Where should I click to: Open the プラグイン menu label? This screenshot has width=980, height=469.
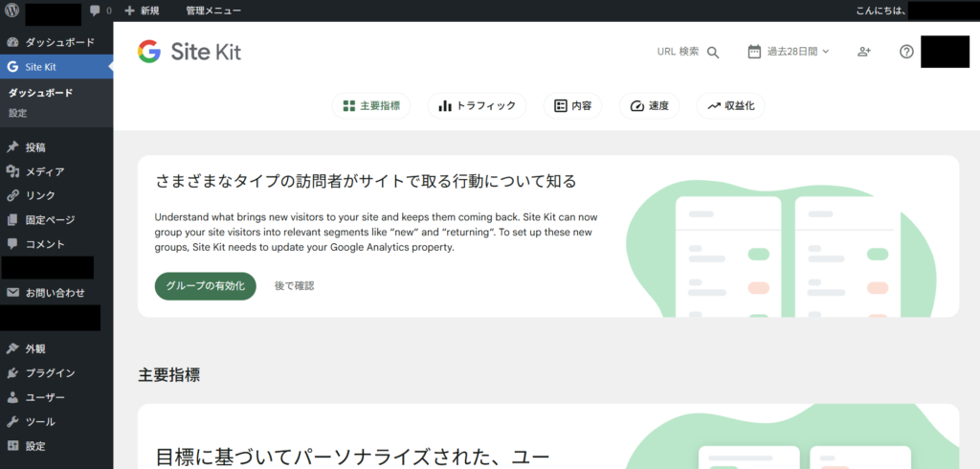[50, 373]
